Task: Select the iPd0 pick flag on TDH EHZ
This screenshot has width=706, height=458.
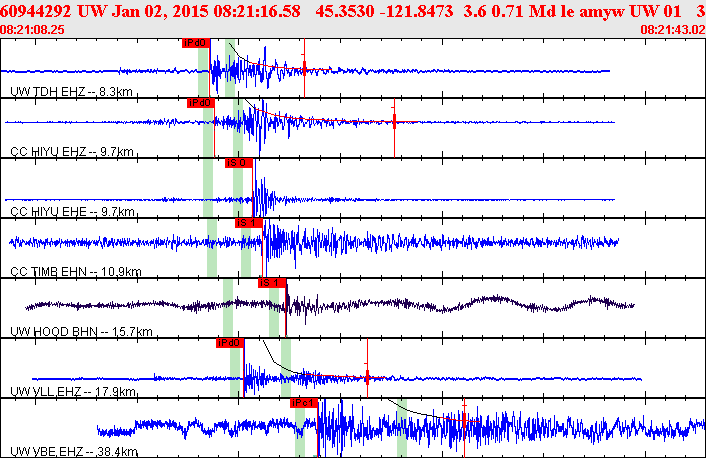Action: point(196,43)
